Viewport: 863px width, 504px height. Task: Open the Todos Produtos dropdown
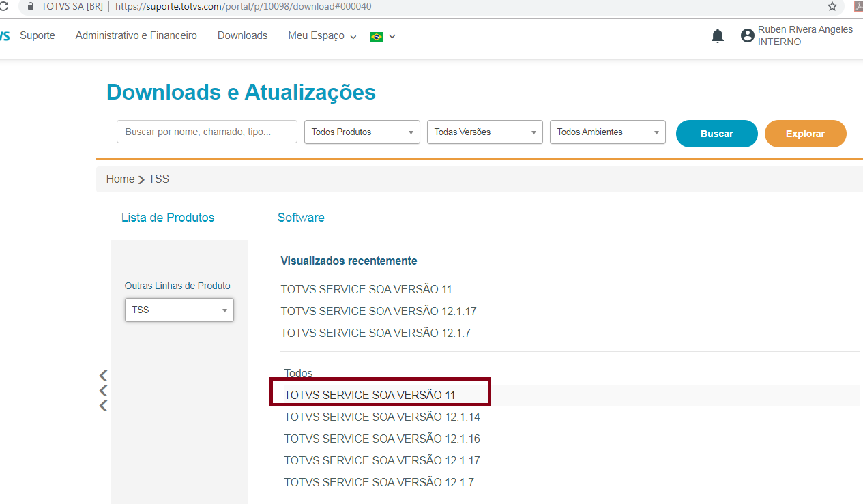coord(362,132)
